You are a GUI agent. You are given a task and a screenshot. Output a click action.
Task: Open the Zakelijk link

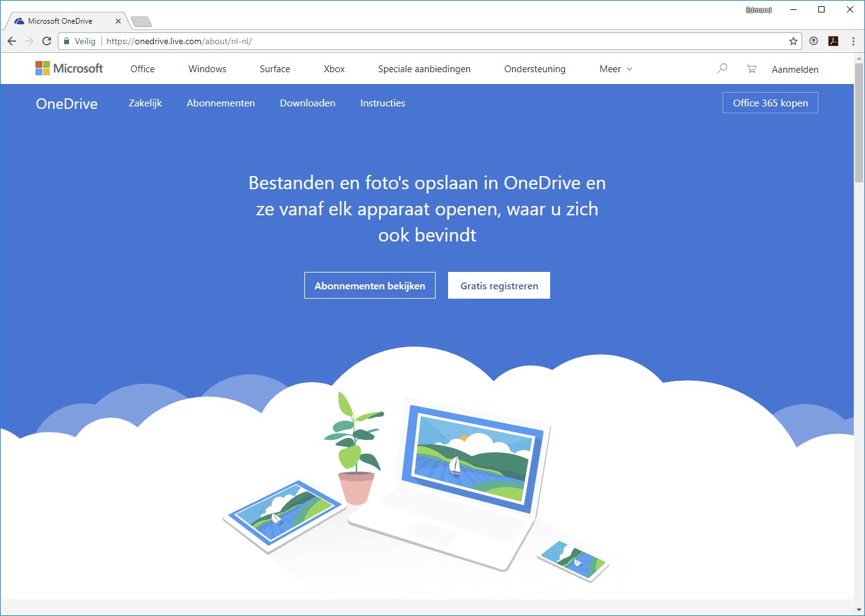coord(145,103)
